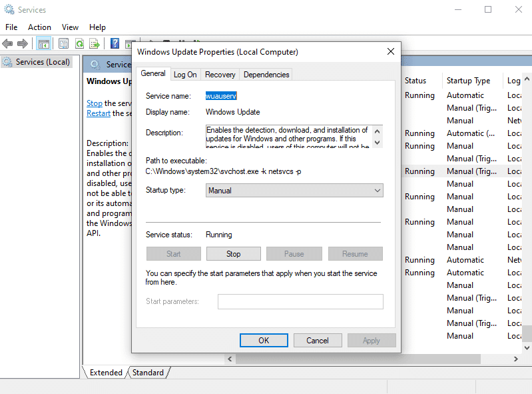Screen dimensions: 532x394
Task: Click the services list vertical scroll up arrow
Action: (527, 79)
